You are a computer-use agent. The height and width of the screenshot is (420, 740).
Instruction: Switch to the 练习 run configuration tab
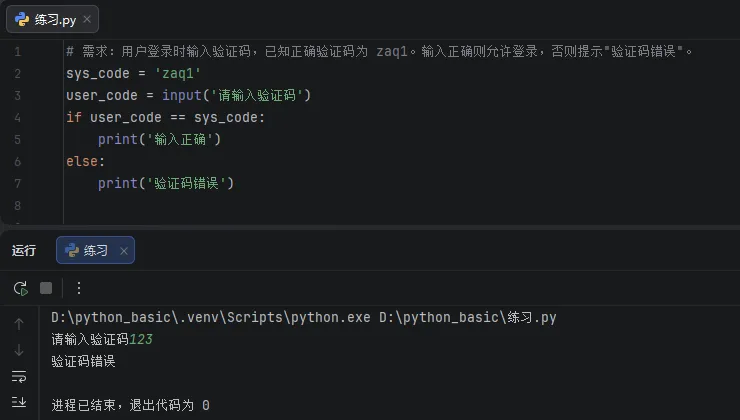[97, 251]
